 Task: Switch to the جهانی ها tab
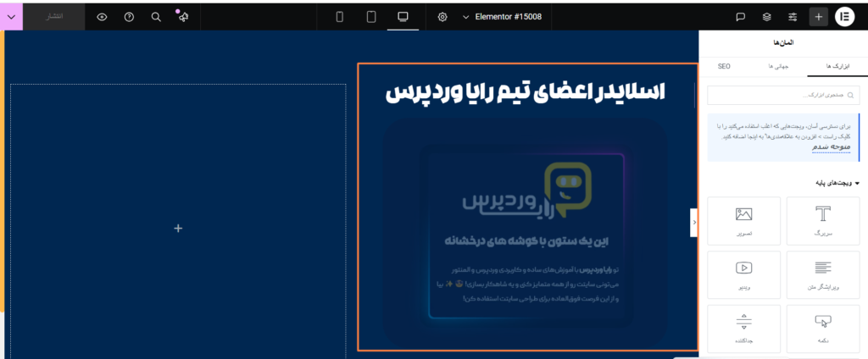coord(777,65)
